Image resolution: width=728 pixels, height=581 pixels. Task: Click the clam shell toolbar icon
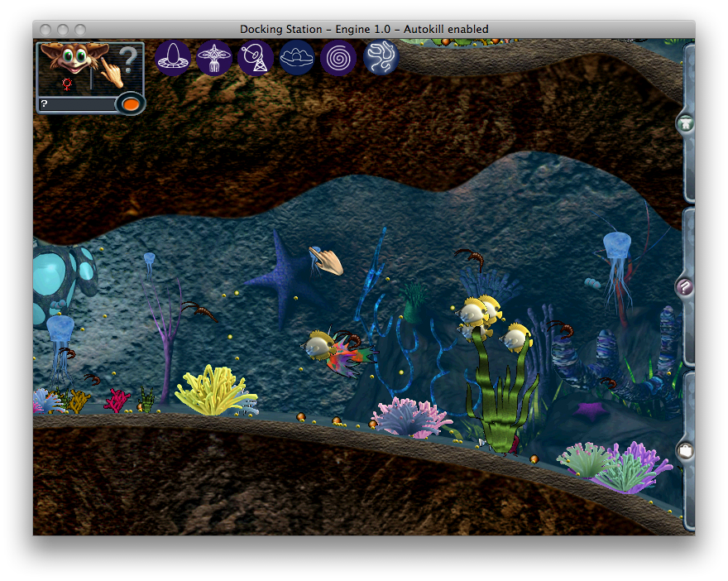296,58
